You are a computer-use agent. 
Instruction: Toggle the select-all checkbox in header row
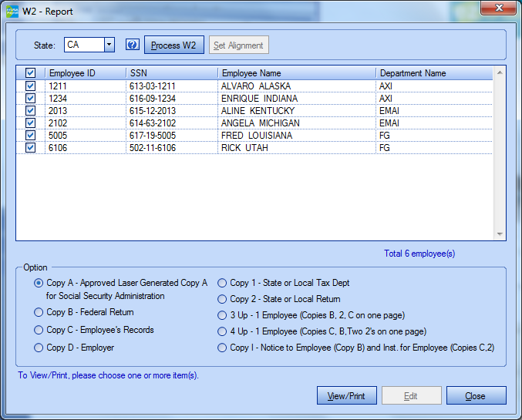point(31,73)
